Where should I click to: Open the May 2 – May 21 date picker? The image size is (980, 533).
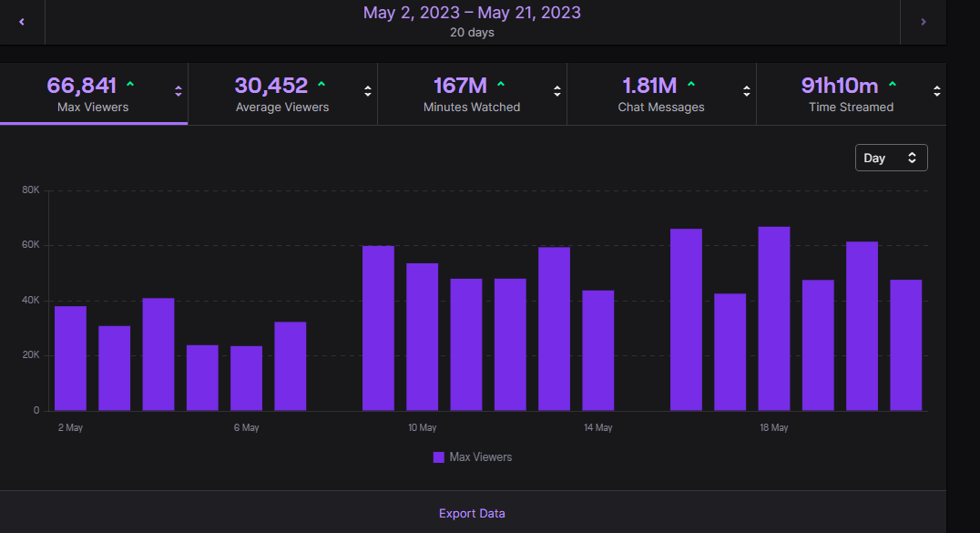tap(472, 13)
